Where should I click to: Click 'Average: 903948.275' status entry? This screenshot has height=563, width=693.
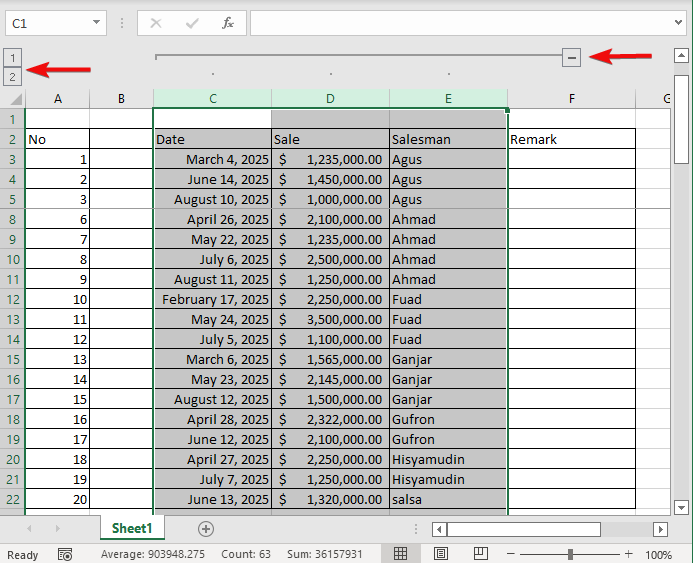pos(152,554)
